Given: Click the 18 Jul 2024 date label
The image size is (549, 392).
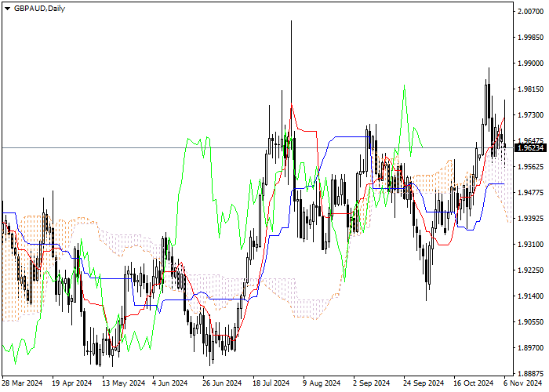Looking at the screenshot, I should [x=271, y=383].
